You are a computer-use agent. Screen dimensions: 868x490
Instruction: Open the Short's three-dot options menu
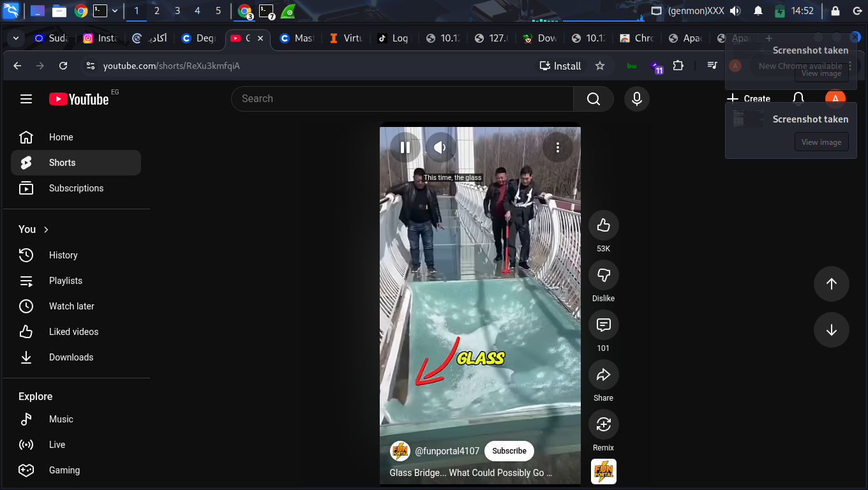[x=558, y=147]
